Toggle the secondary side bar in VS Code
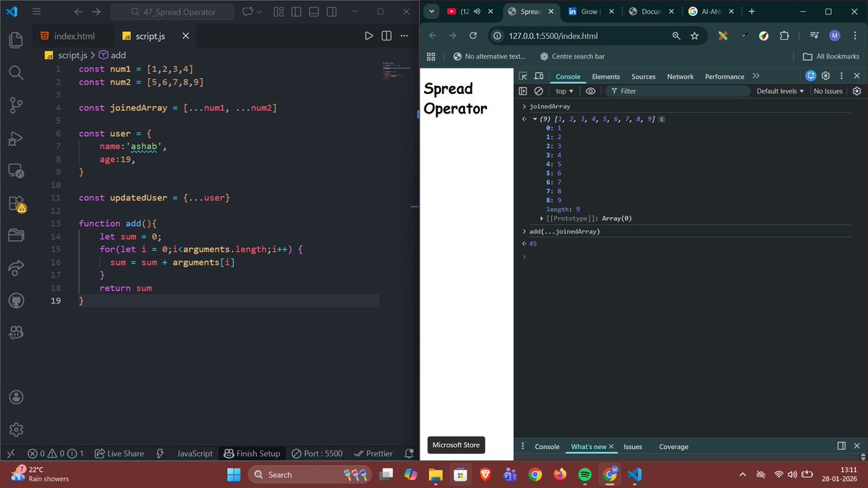 [x=331, y=12]
